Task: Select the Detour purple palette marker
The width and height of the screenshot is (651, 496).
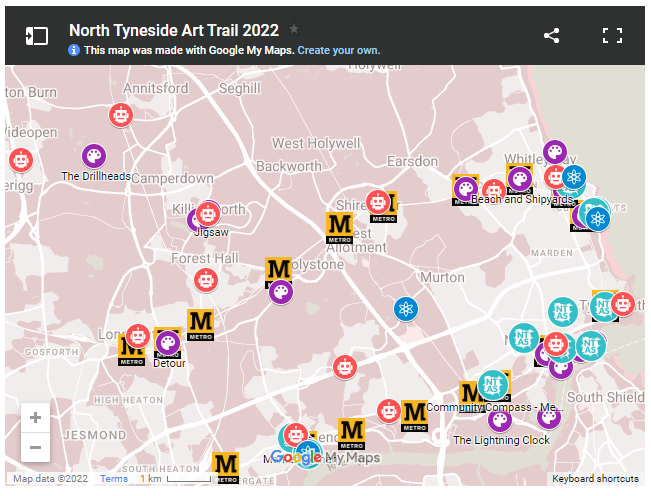Action: [x=168, y=343]
